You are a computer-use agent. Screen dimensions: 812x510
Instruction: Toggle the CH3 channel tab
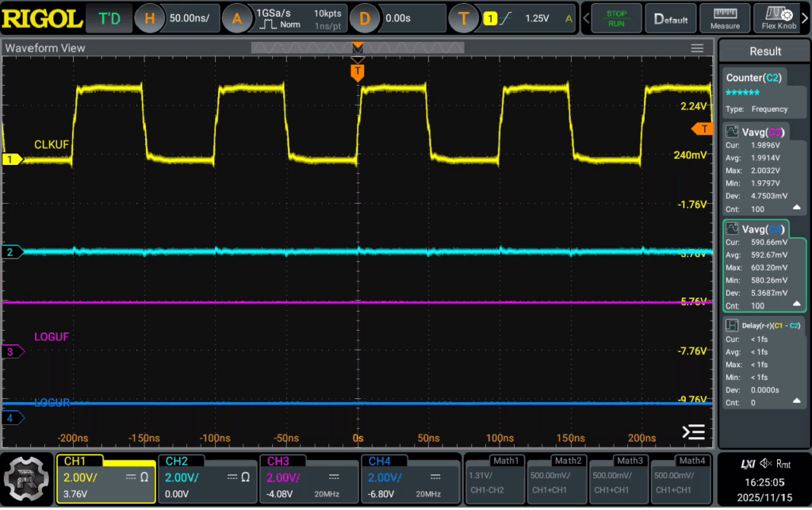tap(278, 461)
